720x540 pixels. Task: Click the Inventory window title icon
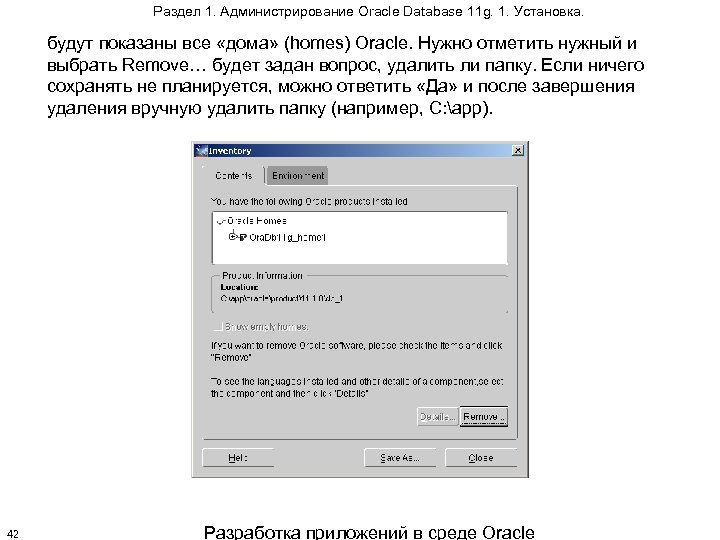201,151
